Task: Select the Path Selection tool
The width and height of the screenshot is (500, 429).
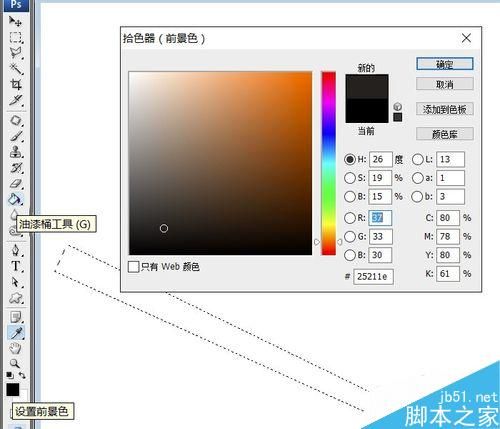Action: [x=15, y=282]
